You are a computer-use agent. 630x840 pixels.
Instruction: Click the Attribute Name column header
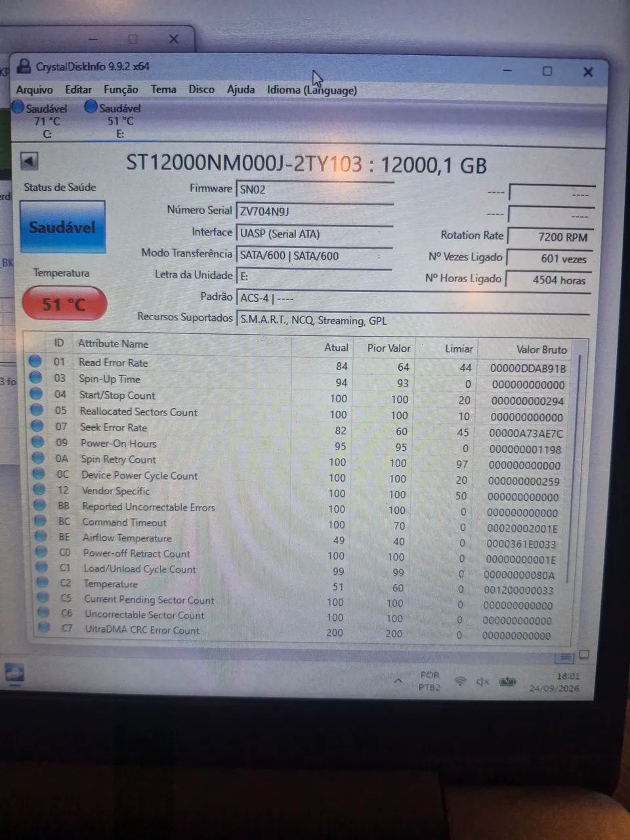[x=114, y=343]
